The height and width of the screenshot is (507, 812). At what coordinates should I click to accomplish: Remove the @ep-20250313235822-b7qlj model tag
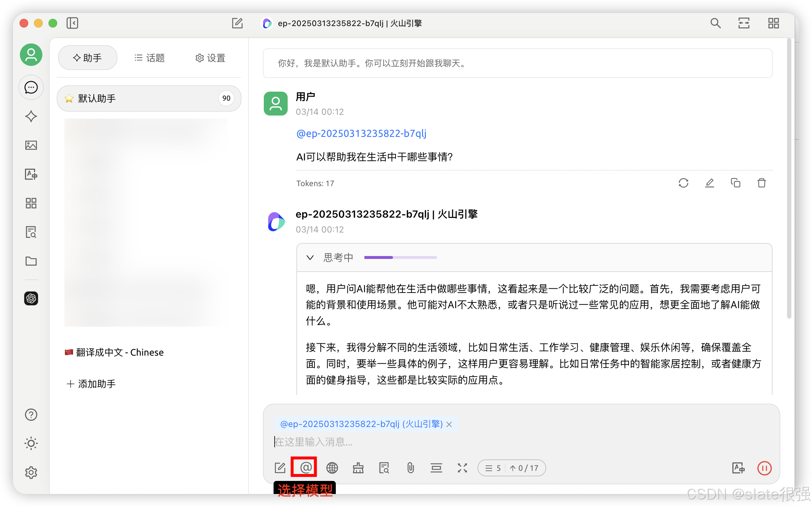pyautogui.click(x=449, y=424)
